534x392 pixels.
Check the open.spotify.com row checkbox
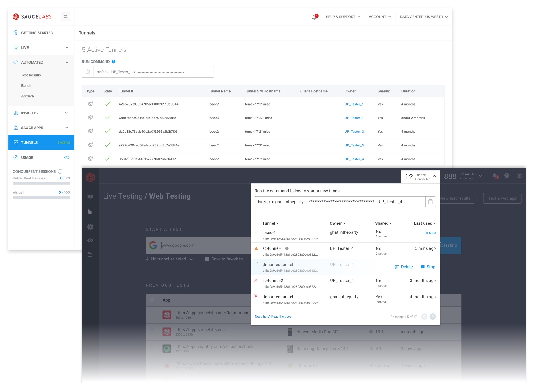pyautogui.click(x=152, y=349)
